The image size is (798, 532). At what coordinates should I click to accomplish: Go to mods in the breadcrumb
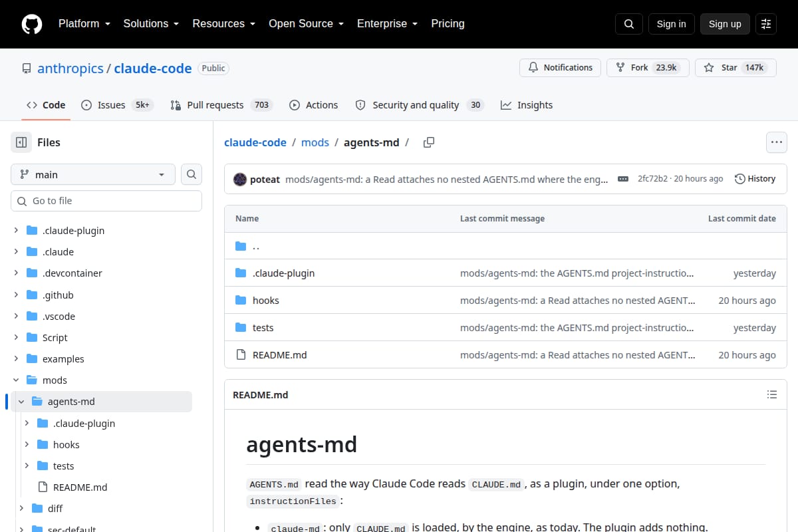point(315,142)
